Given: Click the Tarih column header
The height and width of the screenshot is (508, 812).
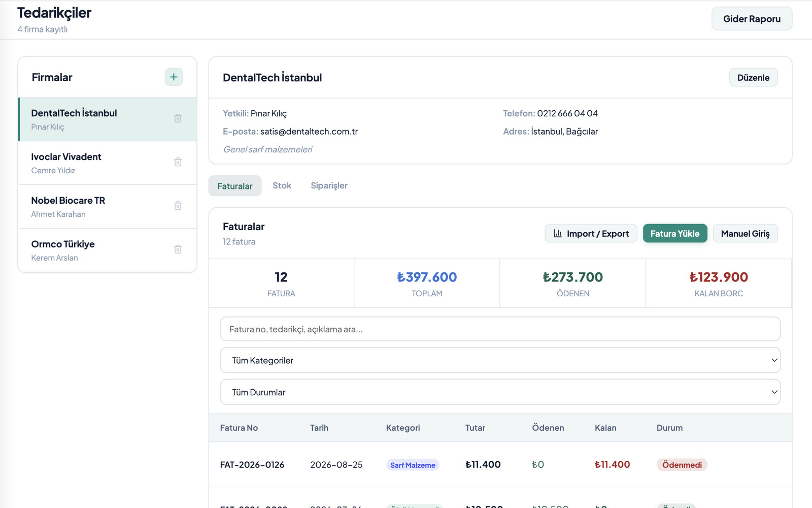Looking at the screenshot, I should point(319,428).
